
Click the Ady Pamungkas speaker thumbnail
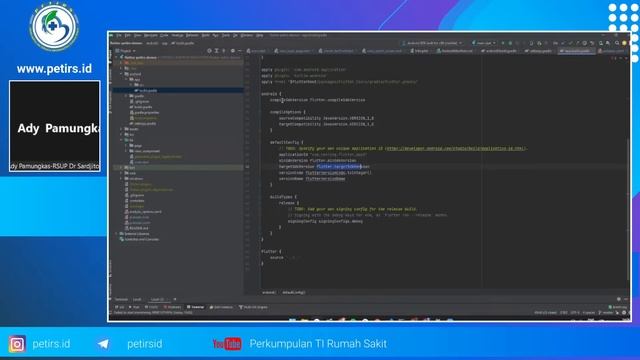tap(55, 126)
